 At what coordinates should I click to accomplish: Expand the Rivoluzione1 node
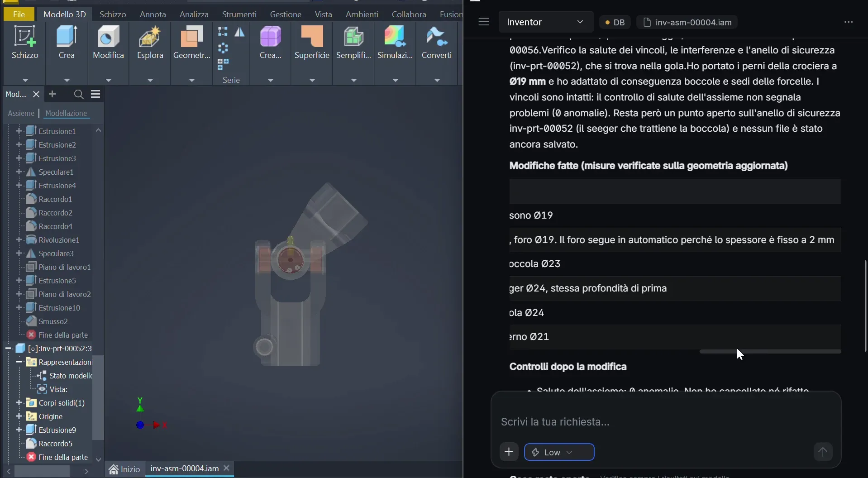tap(19, 239)
